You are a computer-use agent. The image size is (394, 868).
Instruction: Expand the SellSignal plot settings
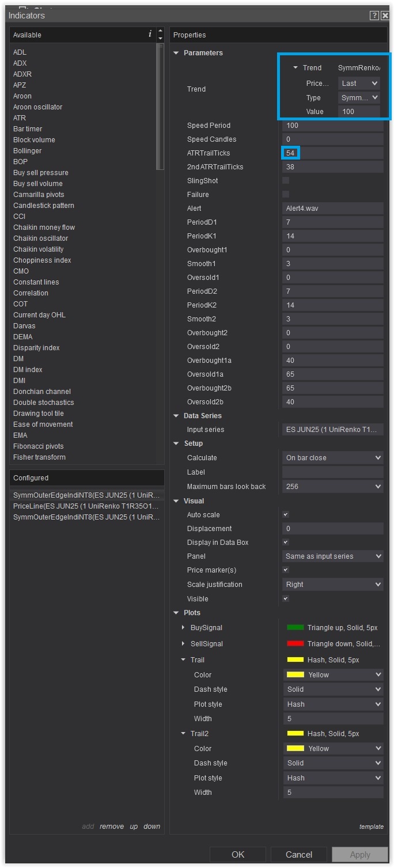click(183, 644)
